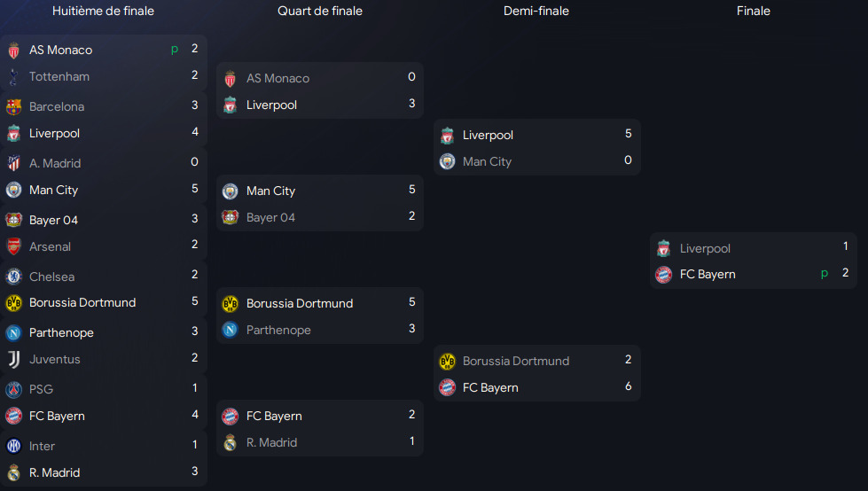Click the AS Monaco crest in round of 16
The width and height of the screenshot is (868, 491).
[x=13, y=51]
